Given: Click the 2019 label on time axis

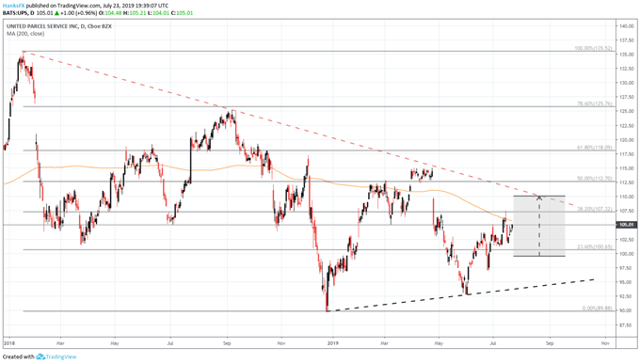Looking at the screenshot, I should (x=333, y=343).
